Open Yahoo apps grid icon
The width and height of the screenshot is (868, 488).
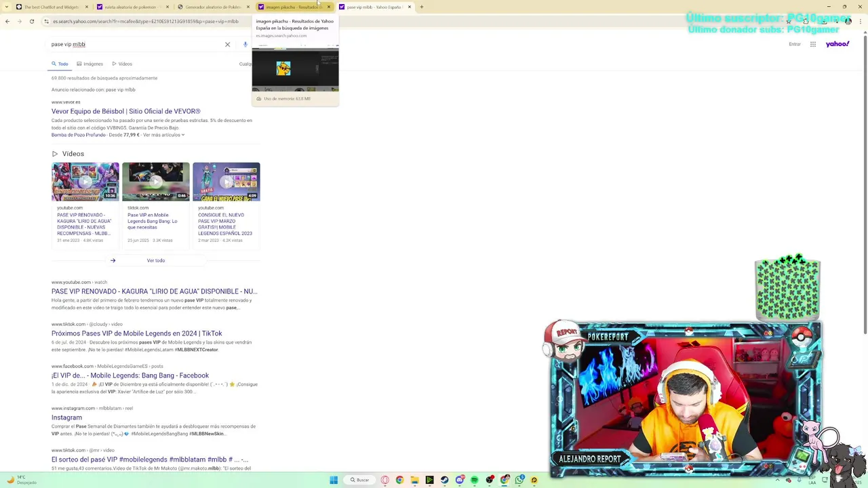[x=813, y=44]
